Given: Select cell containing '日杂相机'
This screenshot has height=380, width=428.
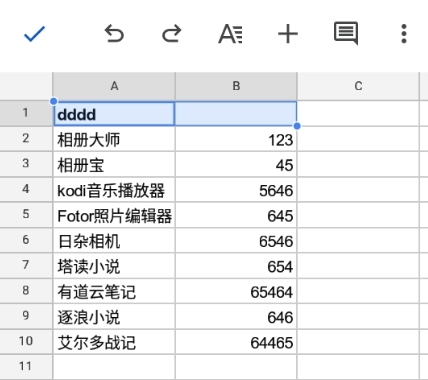Looking at the screenshot, I should pos(114,240).
